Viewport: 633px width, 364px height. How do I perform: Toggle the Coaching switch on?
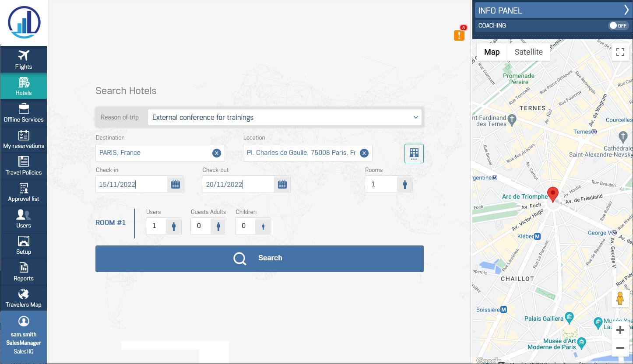[618, 26]
